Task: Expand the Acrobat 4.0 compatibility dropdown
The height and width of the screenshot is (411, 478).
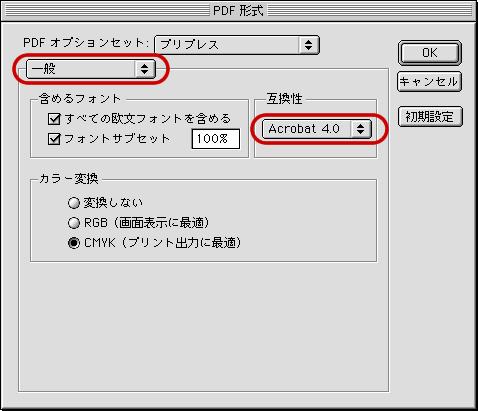Action: pyautogui.click(x=317, y=129)
